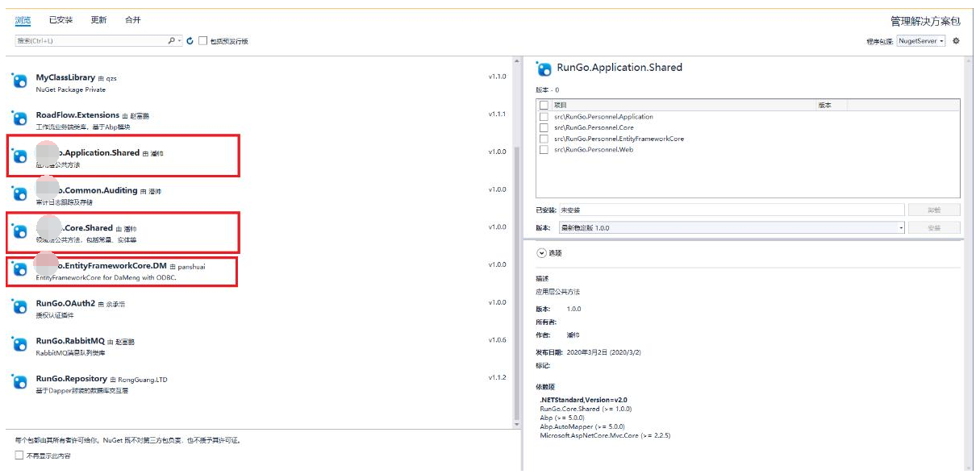The height and width of the screenshot is (474, 980).
Task: Open the search box dropdown arrow
Action: click(179, 40)
